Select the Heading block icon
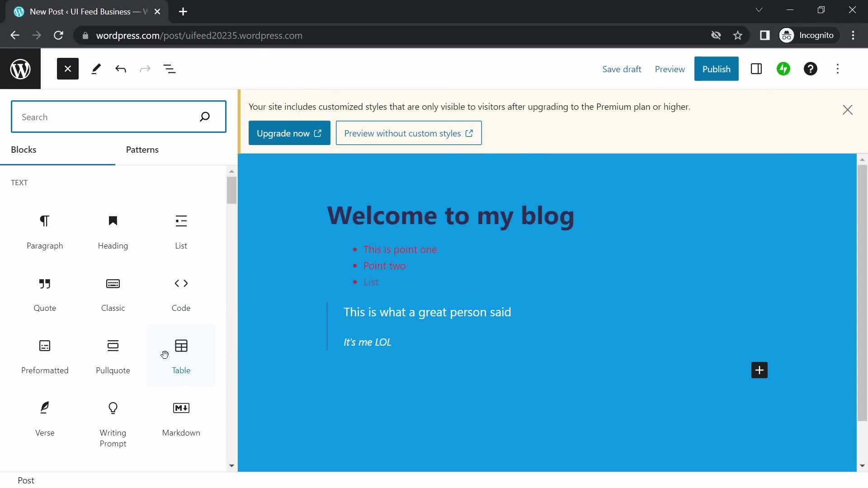This screenshot has width=868, height=488. pyautogui.click(x=113, y=221)
